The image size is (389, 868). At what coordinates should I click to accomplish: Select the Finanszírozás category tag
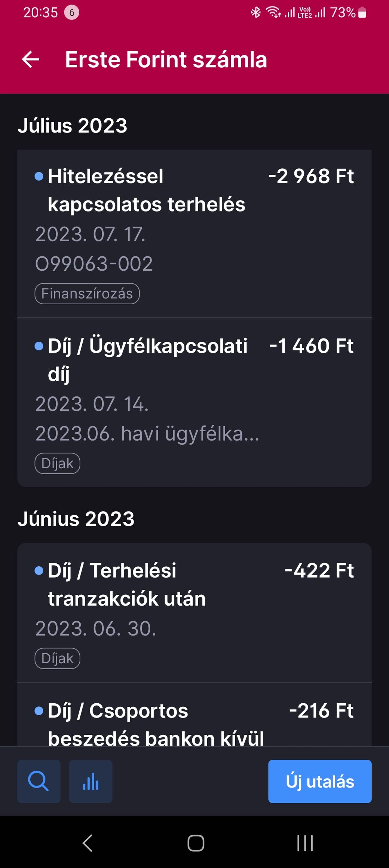pos(87,293)
